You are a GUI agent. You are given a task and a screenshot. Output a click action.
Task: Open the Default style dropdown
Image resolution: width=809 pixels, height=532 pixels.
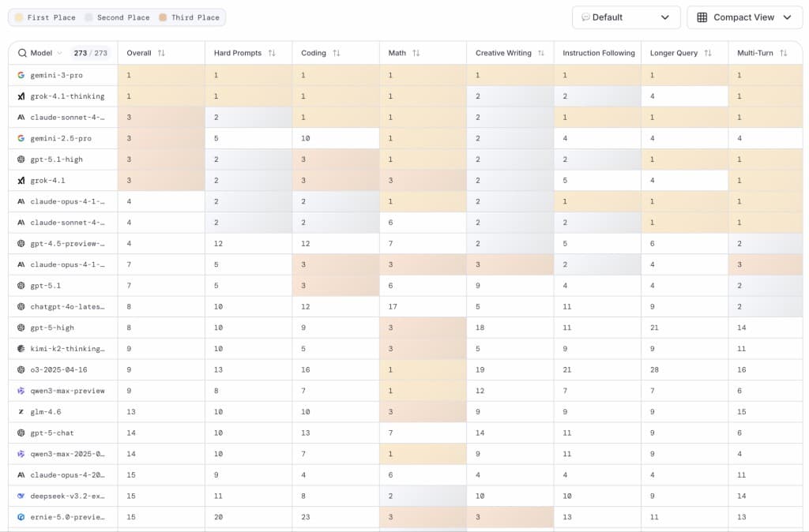[x=626, y=17]
